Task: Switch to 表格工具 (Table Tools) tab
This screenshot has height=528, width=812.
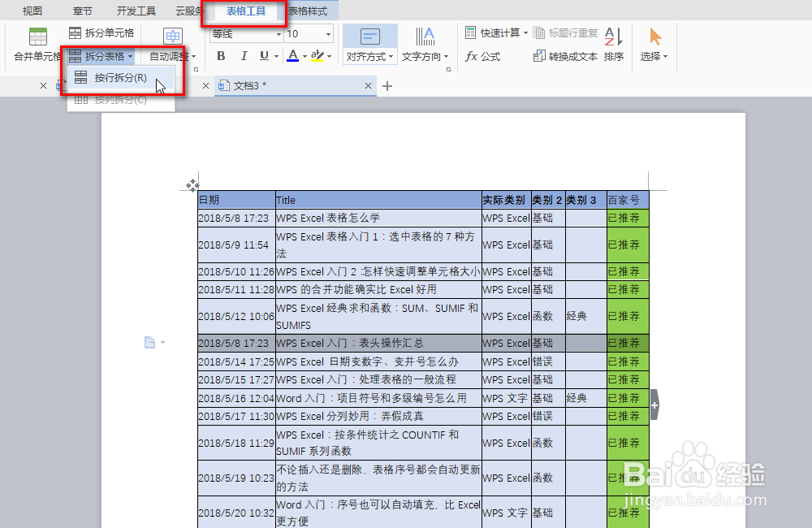Action: click(246, 11)
